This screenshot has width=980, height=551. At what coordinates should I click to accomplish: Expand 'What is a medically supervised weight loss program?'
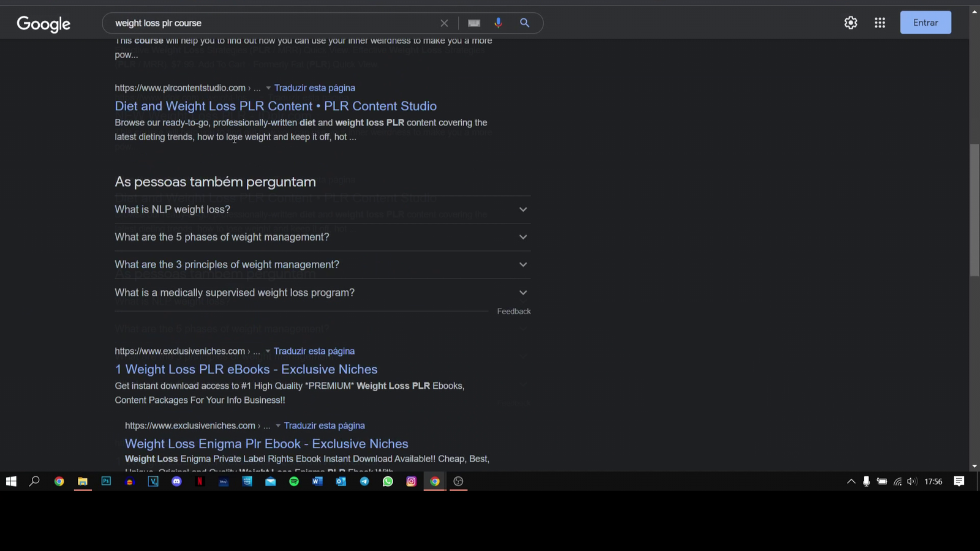[x=322, y=293]
